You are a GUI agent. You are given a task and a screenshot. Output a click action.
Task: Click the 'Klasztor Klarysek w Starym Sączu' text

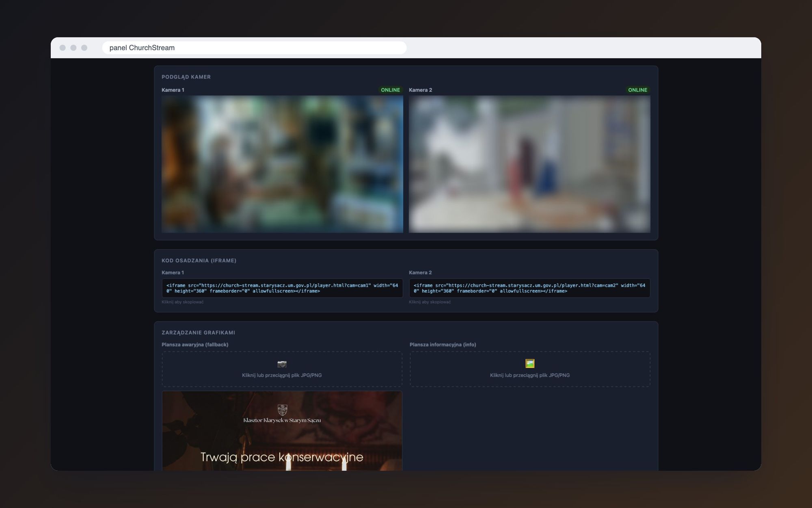pyautogui.click(x=282, y=420)
